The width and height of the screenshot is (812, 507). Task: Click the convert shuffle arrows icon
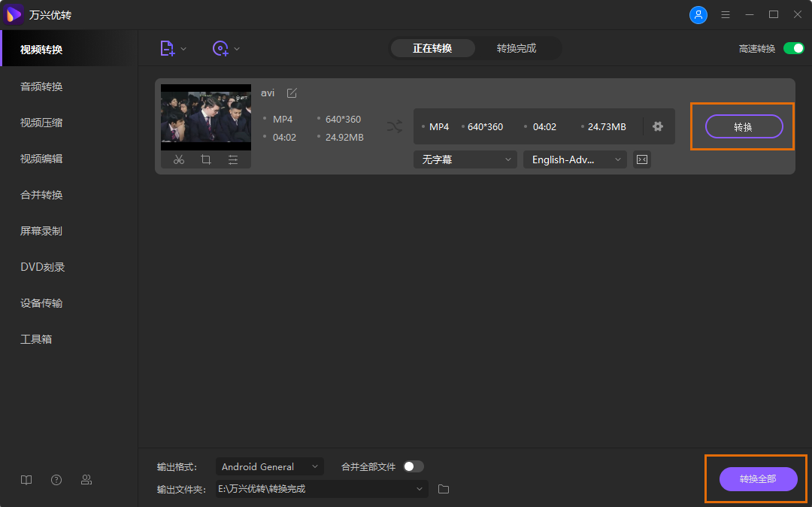click(395, 126)
